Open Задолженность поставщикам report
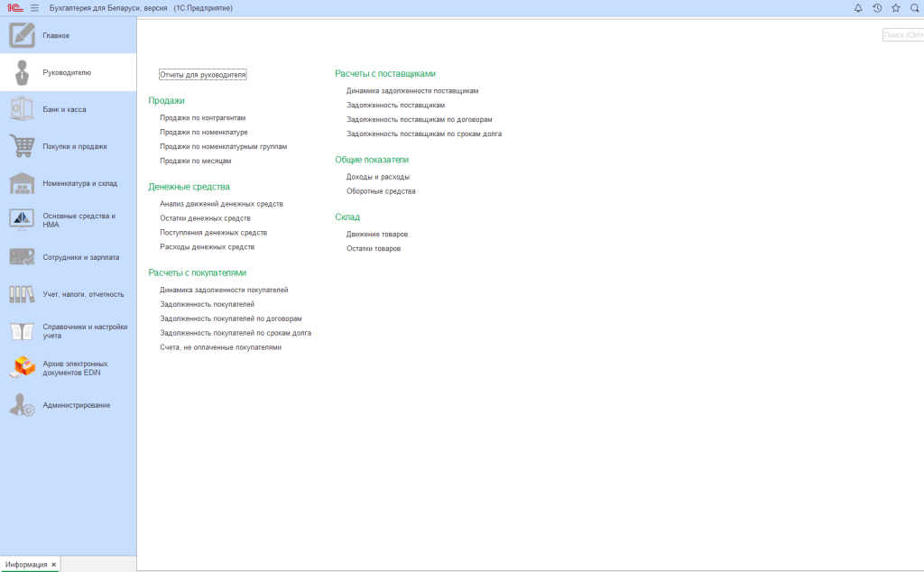Viewport: 924px width, 572px height. point(395,106)
